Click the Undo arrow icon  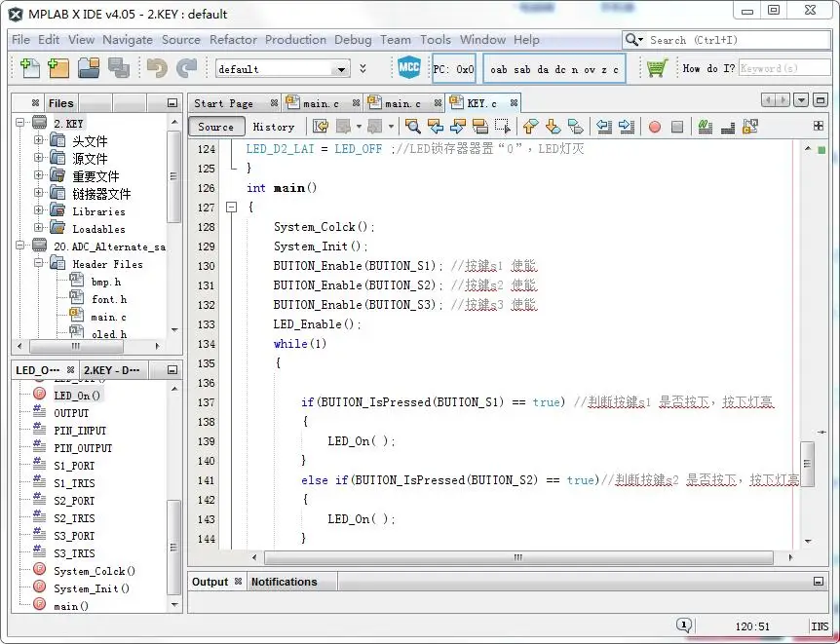tap(158, 68)
